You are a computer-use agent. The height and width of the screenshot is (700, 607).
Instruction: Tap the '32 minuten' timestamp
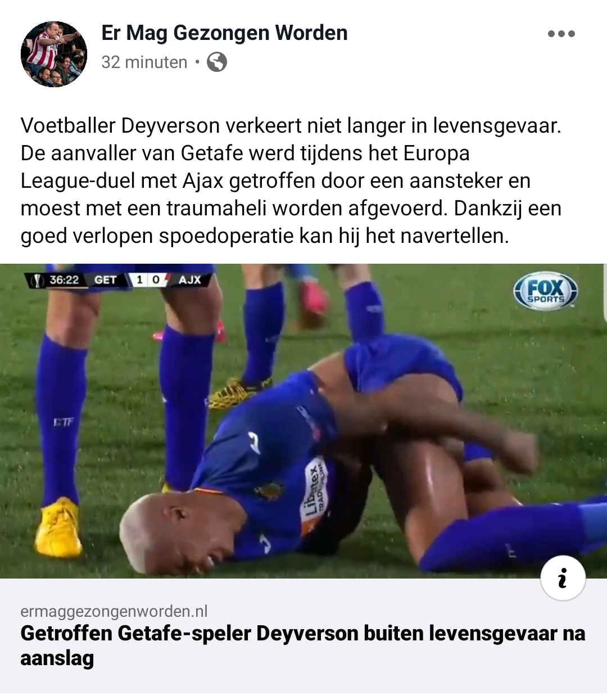coord(144,62)
